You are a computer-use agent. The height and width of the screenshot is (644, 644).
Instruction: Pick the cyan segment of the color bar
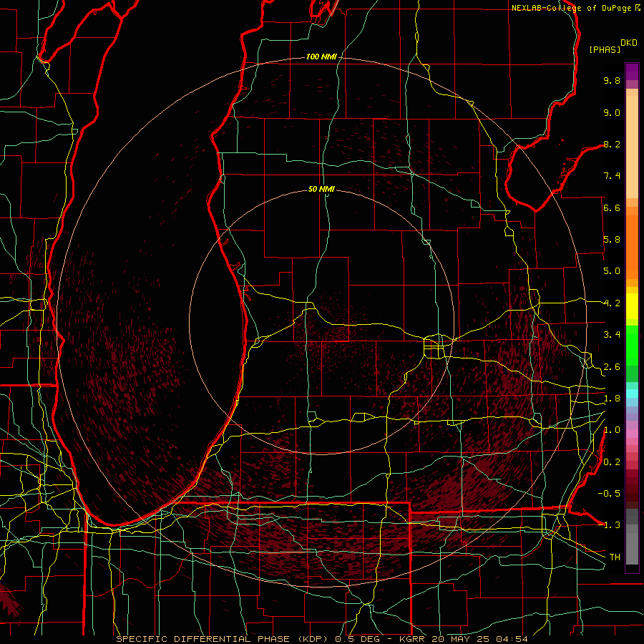632,394
